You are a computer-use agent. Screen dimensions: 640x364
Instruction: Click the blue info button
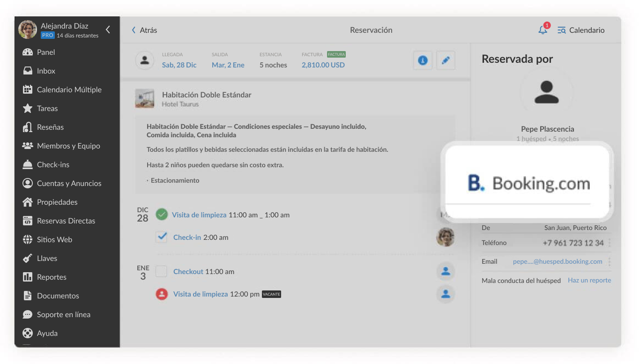pyautogui.click(x=423, y=60)
